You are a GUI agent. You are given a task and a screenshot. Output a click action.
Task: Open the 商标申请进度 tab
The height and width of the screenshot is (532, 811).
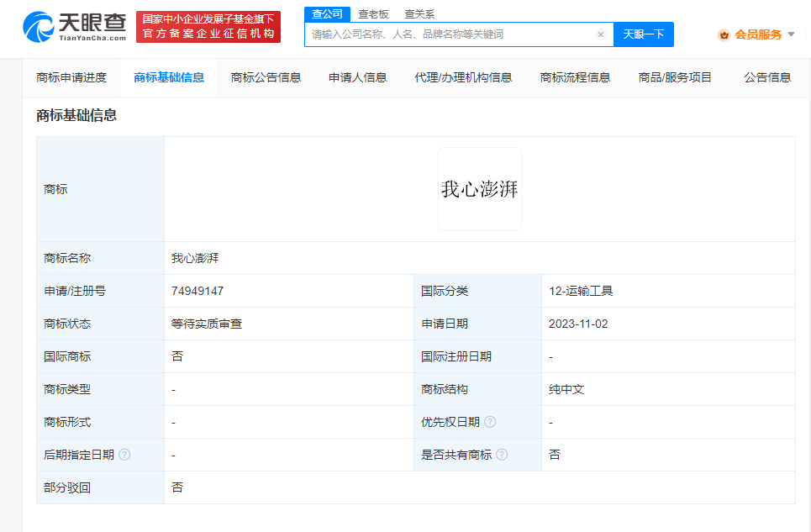71,77
